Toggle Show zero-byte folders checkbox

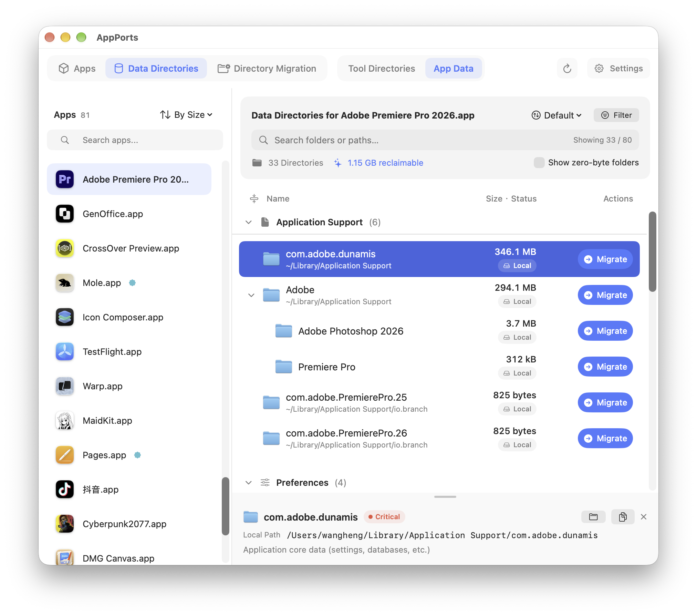click(x=539, y=163)
